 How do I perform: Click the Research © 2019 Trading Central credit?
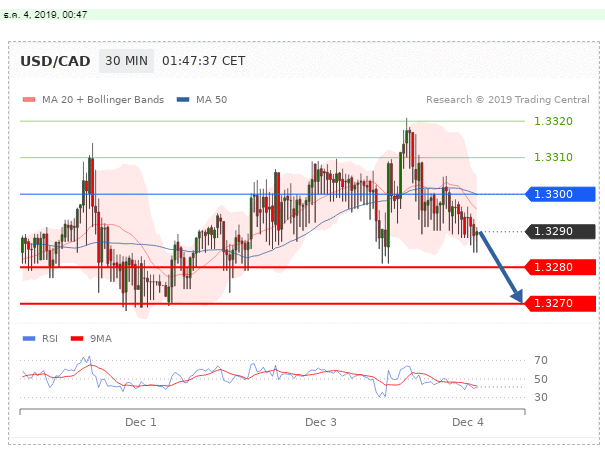(508, 100)
